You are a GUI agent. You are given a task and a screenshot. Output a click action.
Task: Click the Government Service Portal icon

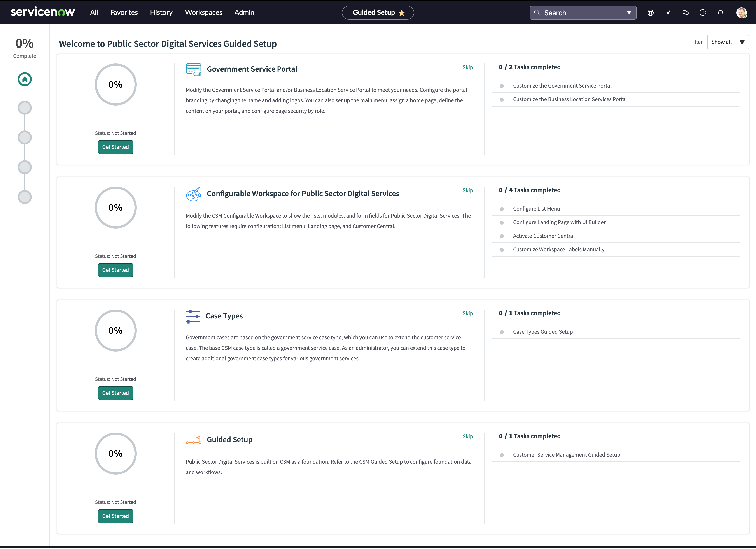pos(193,69)
